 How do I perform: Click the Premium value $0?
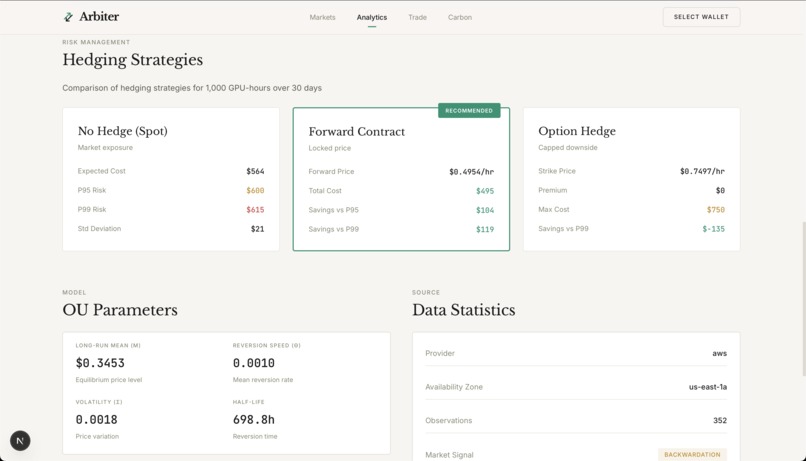pyautogui.click(x=720, y=190)
